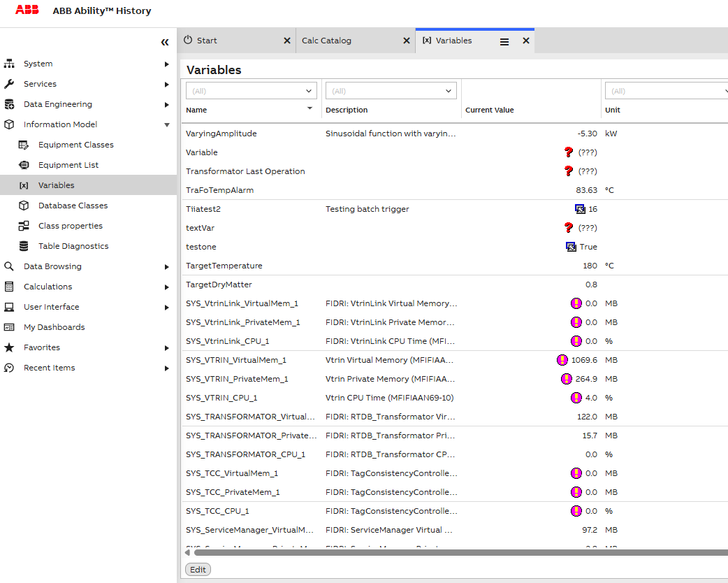Click the Database Classes cube icon
728x583 pixels.
pos(24,206)
